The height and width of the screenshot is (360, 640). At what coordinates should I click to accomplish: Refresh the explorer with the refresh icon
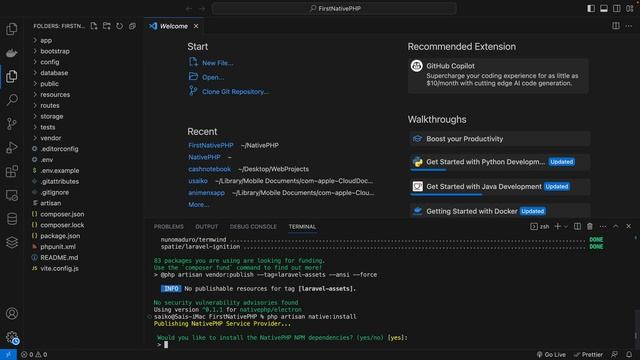click(119, 26)
